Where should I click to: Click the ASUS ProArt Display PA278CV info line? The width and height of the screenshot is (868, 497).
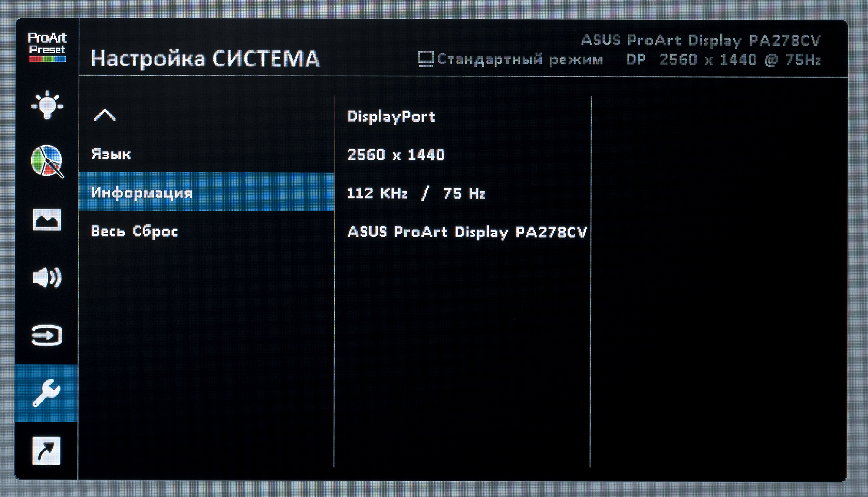pyautogui.click(x=467, y=232)
